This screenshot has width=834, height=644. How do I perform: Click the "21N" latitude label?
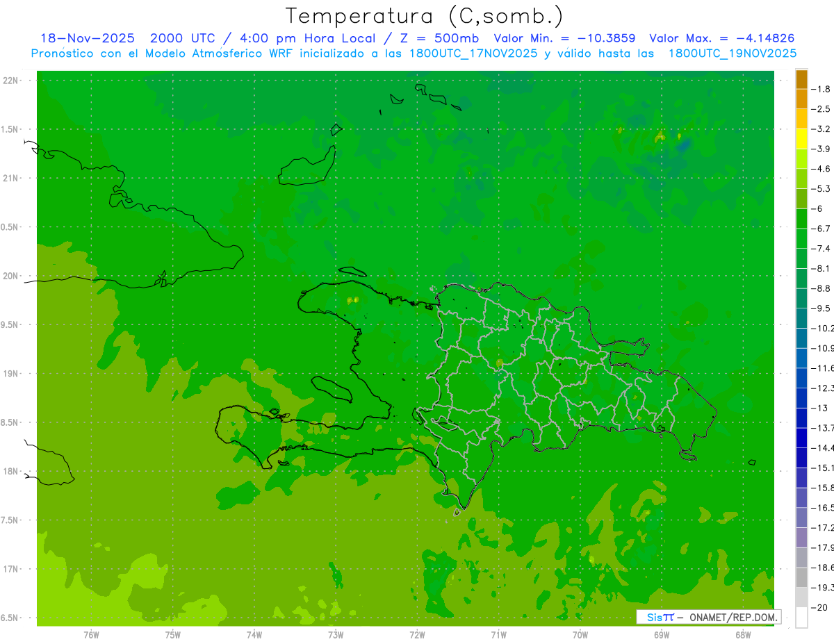(10, 179)
